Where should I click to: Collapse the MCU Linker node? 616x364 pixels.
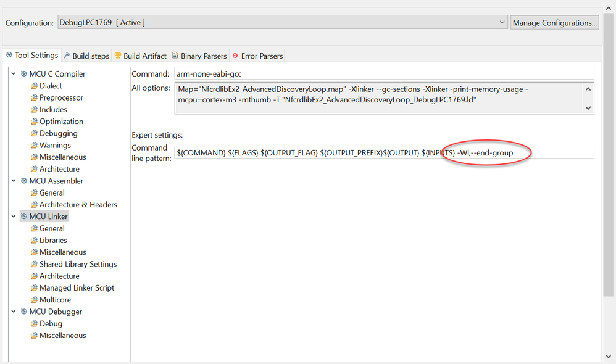tap(14, 217)
